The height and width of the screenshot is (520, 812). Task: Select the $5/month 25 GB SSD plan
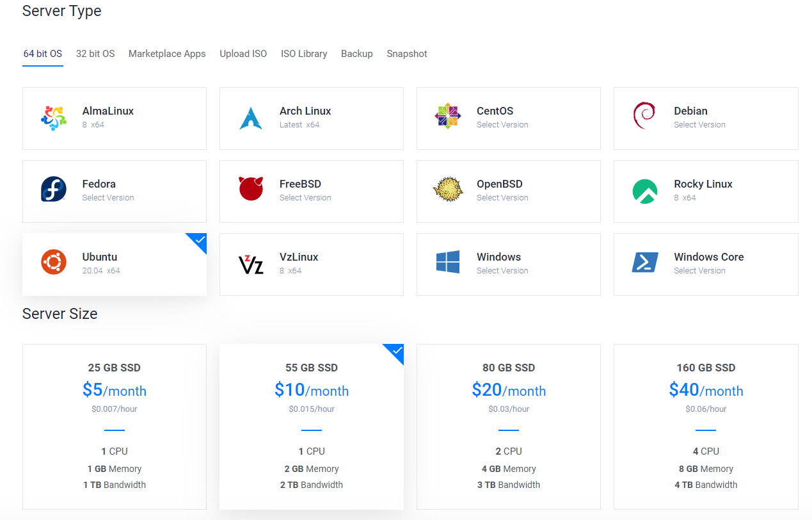click(x=115, y=427)
